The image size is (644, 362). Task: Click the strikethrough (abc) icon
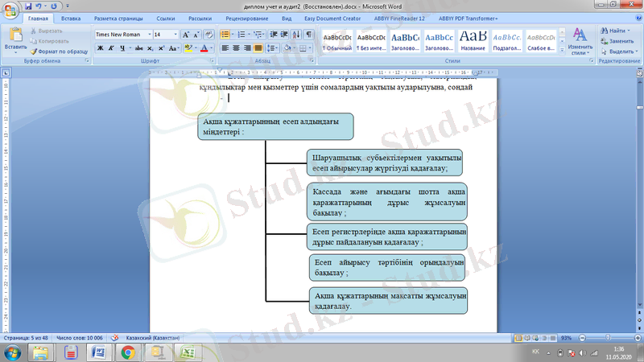(x=139, y=48)
